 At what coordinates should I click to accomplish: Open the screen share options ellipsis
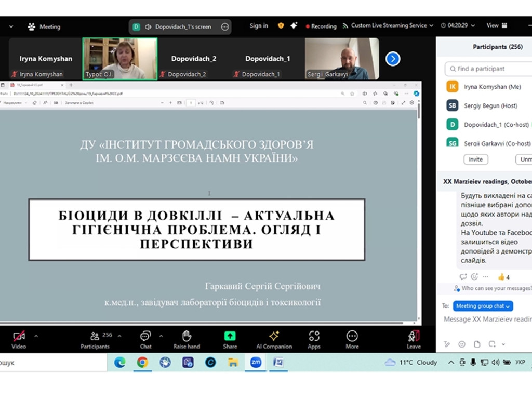[x=224, y=27]
